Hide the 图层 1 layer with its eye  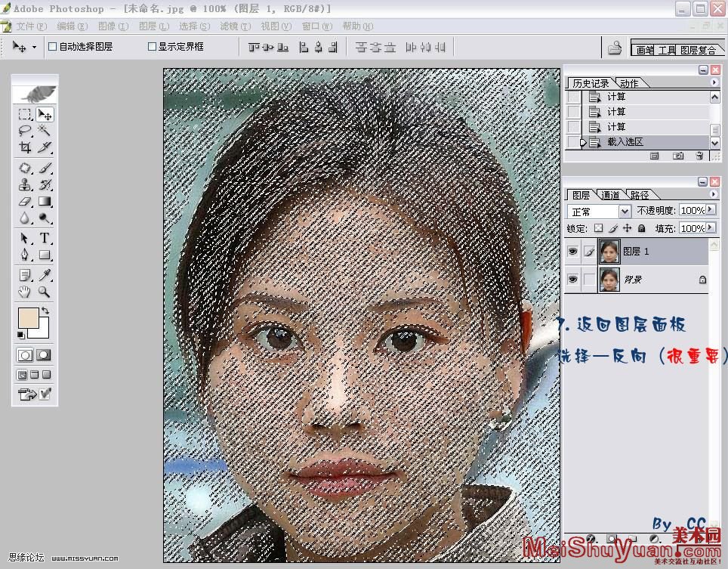[573, 252]
